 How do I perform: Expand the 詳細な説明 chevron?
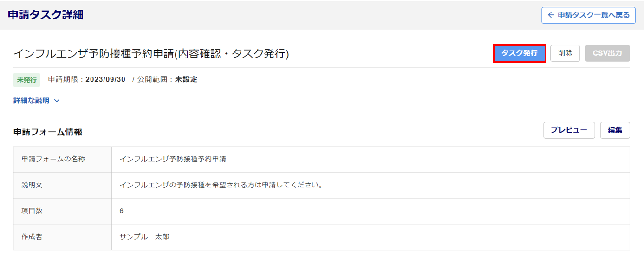[57, 101]
